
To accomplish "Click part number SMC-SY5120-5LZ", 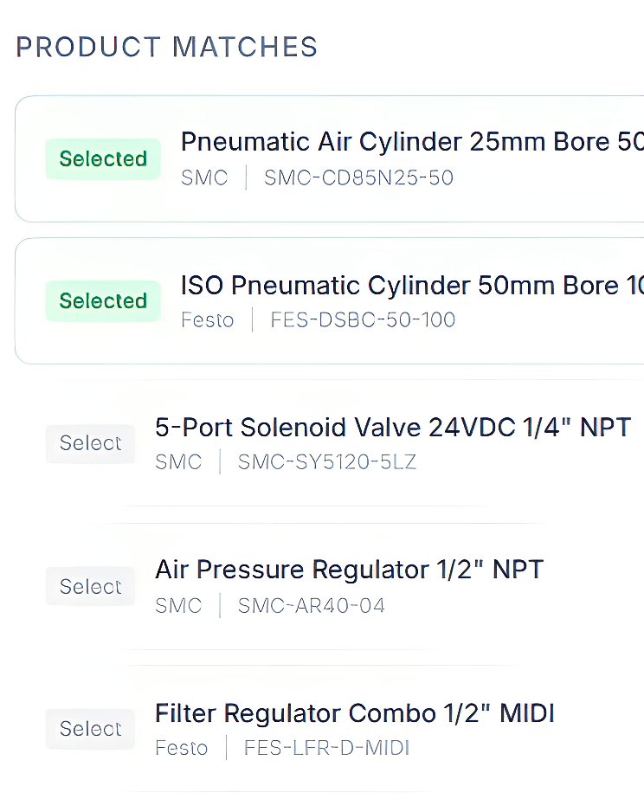I will 327,461.
